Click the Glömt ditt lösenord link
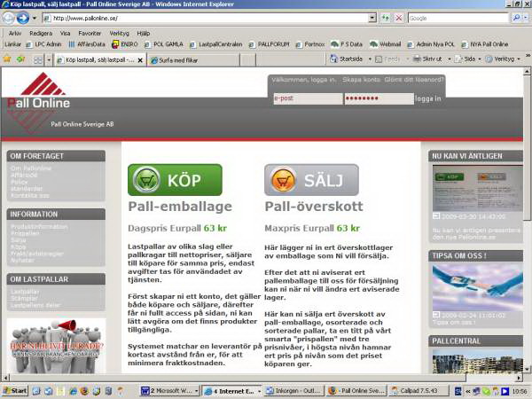Viewport: 532px width, 399px height. coord(414,80)
